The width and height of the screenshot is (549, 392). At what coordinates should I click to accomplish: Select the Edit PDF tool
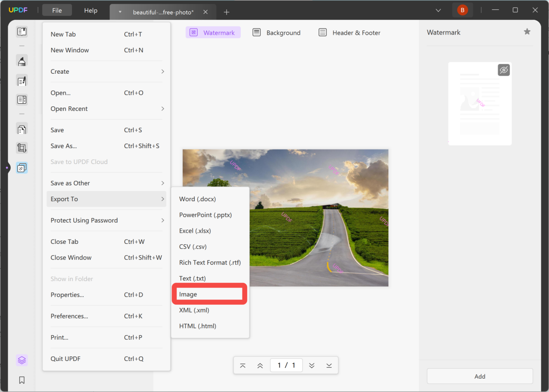22,81
